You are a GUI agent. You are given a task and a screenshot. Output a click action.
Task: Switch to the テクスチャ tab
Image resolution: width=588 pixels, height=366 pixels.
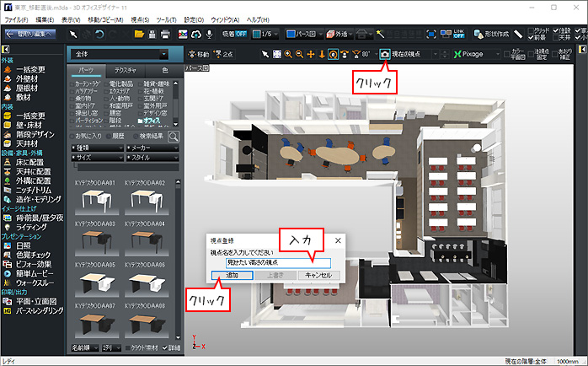(x=126, y=71)
